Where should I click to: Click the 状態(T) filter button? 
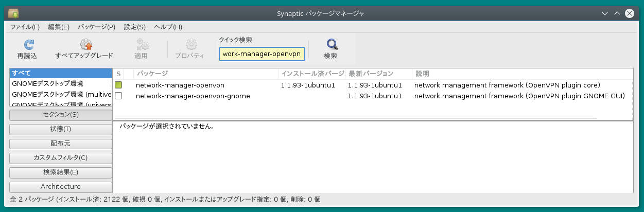(x=61, y=129)
